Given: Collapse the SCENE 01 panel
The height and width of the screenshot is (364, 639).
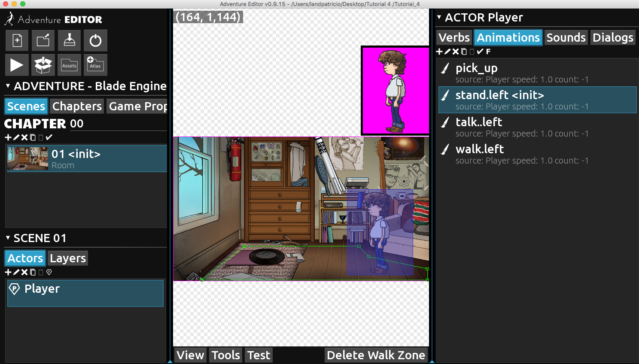Looking at the screenshot, I should click(8, 238).
